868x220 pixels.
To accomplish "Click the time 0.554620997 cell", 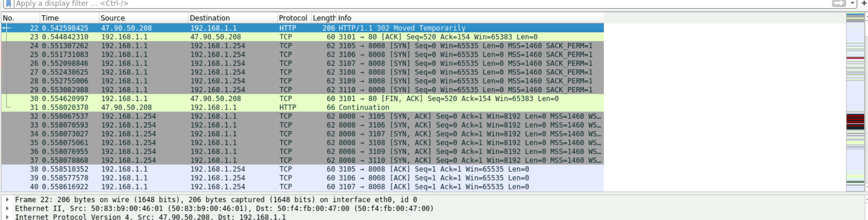I will click(x=65, y=99).
